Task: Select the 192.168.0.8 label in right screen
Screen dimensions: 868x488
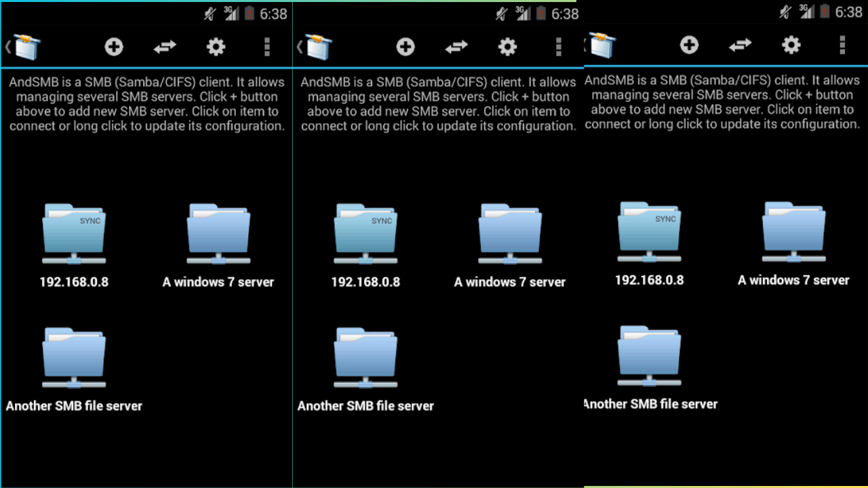Action: click(649, 280)
